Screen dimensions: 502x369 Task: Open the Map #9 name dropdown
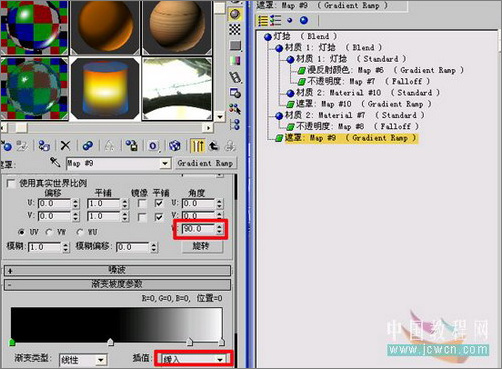[x=165, y=164]
